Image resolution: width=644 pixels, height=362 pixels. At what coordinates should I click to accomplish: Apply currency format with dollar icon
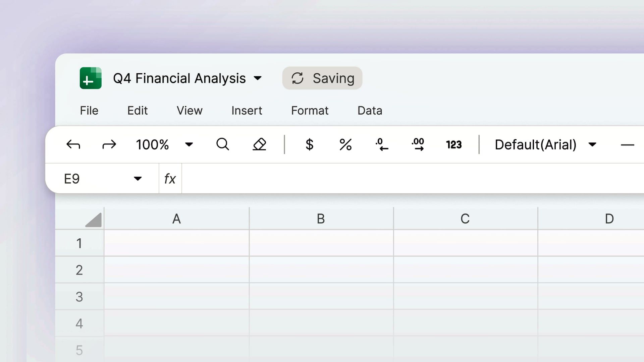coord(309,145)
